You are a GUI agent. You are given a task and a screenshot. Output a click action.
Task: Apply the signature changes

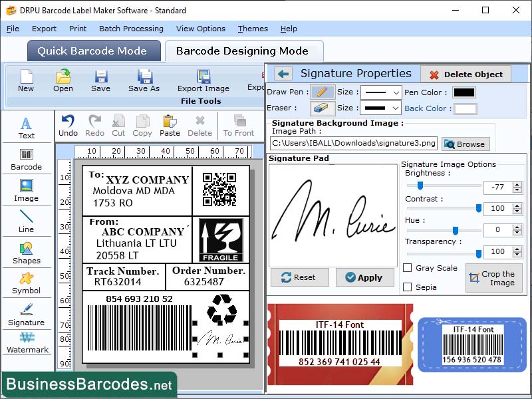pos(364,277)
